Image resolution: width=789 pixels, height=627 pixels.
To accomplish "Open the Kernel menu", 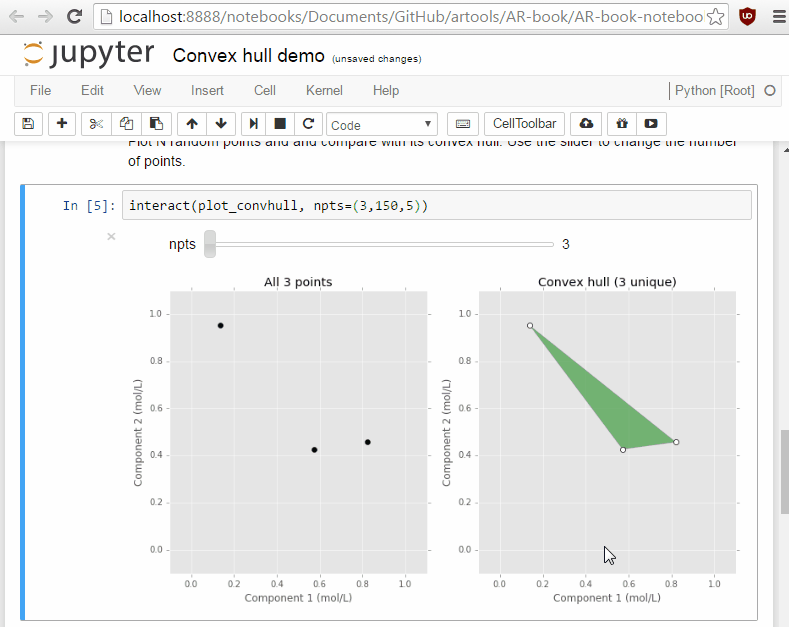I will tap(324, 90).
